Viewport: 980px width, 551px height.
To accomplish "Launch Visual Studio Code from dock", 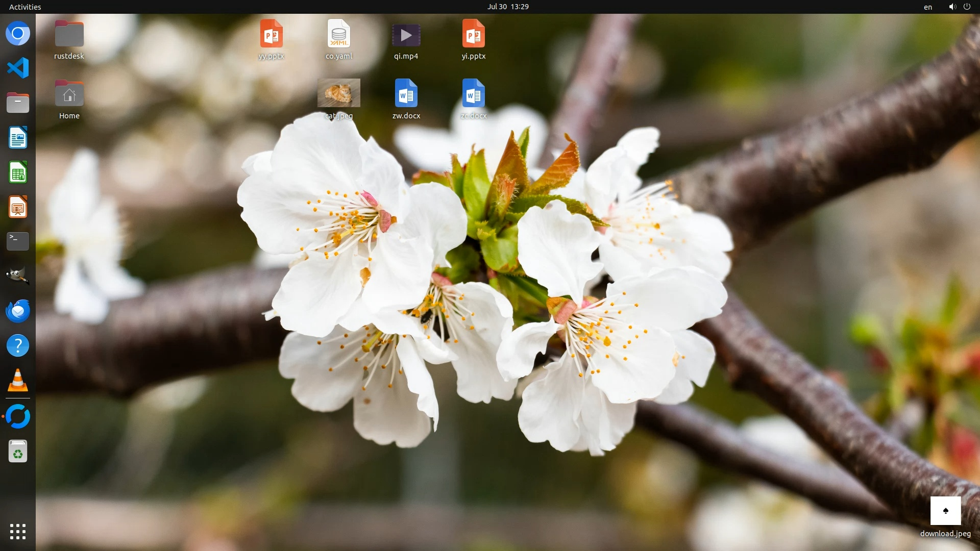I will (x=18, y=68).
